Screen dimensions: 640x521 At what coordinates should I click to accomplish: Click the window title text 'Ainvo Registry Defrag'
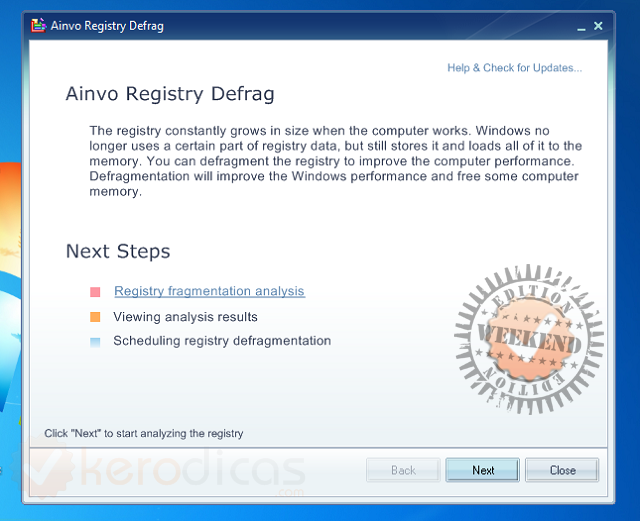click(x=107, y=26)
